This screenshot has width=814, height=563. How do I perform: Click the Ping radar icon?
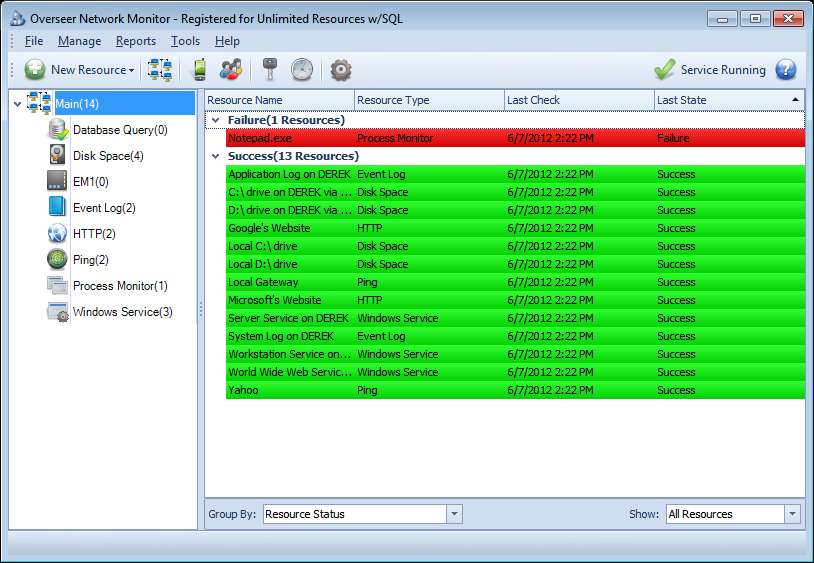pos(57,259)
